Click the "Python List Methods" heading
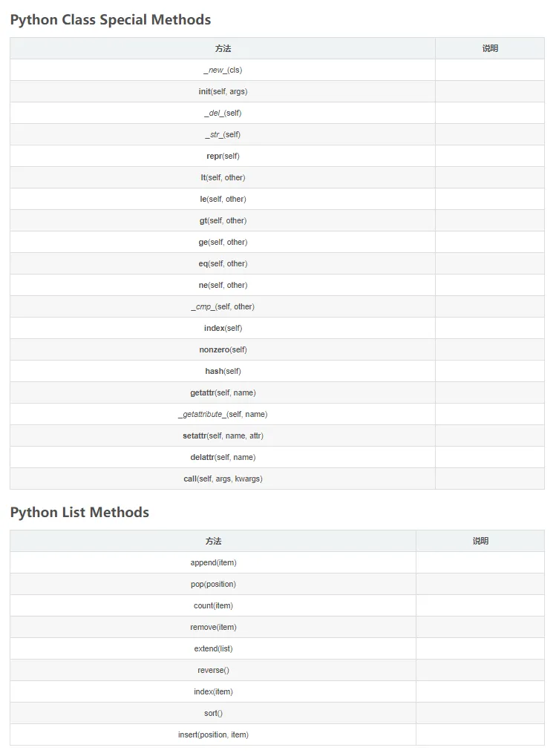 click(79, 513)
